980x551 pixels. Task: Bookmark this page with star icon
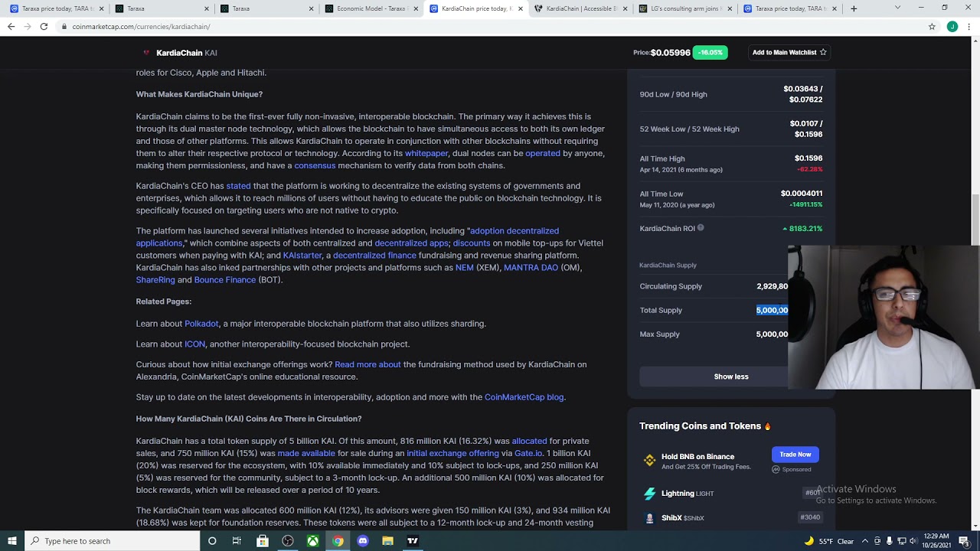click(x=932, y=26)
